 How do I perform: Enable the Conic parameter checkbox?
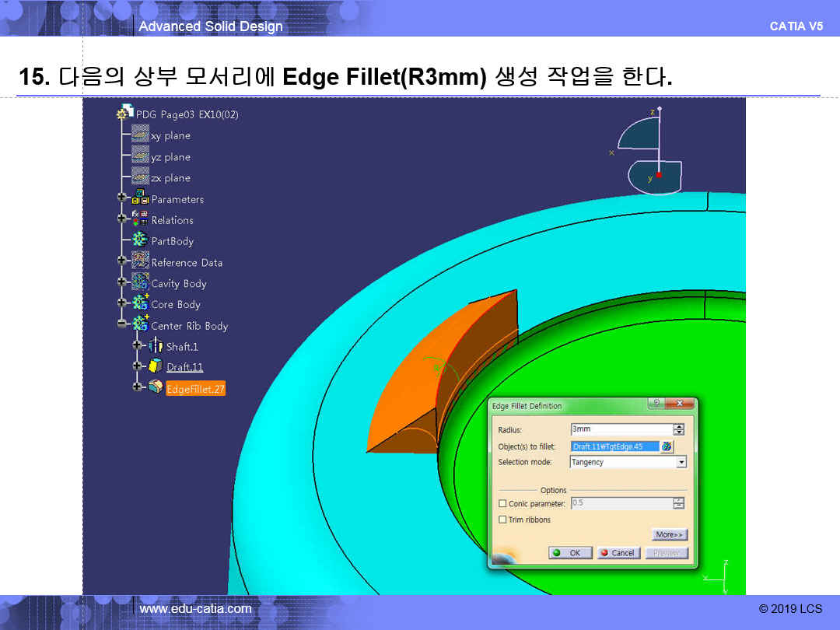click(502, 504)
